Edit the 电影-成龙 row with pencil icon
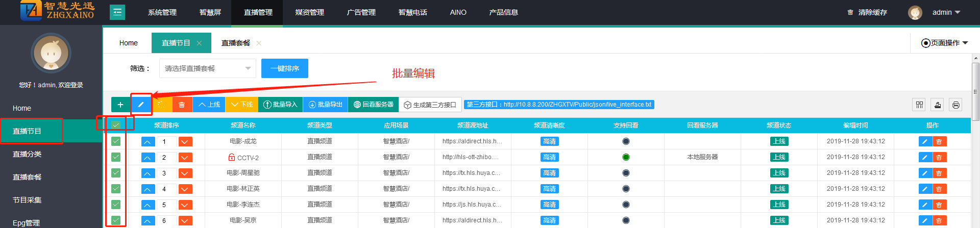 pyautogui.click(x=925, y=142)
